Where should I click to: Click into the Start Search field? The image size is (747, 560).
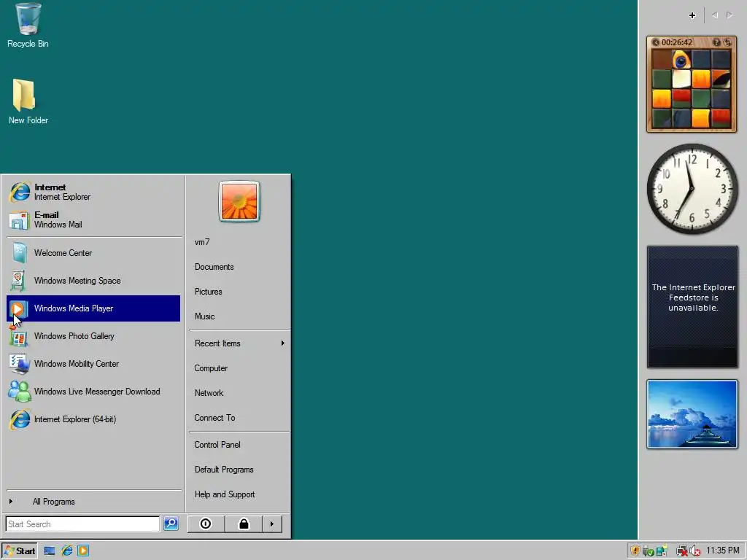(x=82, y=524)
